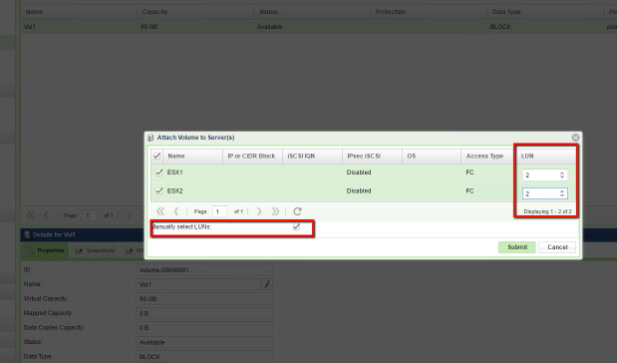The image size is (617, 363).
Task: Click the Virtual Capacity 80 GB field
Action: [x=204, y=299]
